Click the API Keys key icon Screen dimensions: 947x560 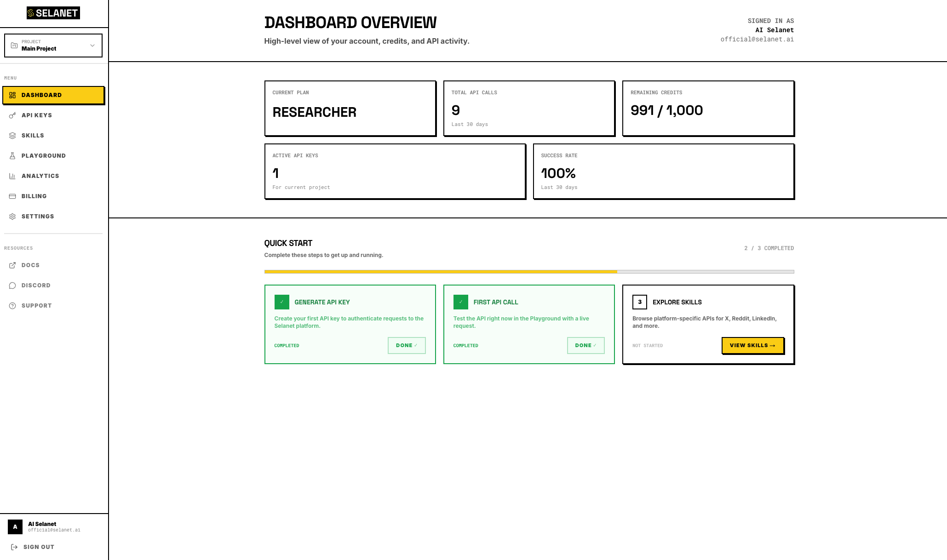coord(12,115)
